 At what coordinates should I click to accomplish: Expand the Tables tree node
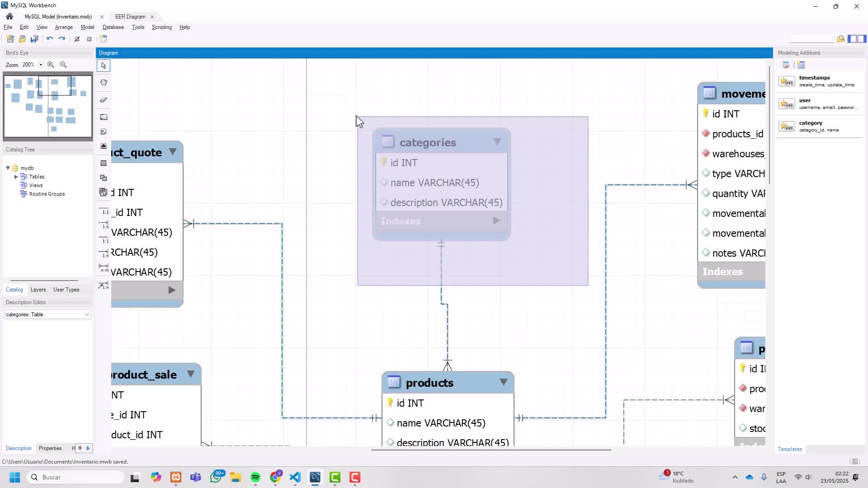pyautogui.click(x=16, y=177)
